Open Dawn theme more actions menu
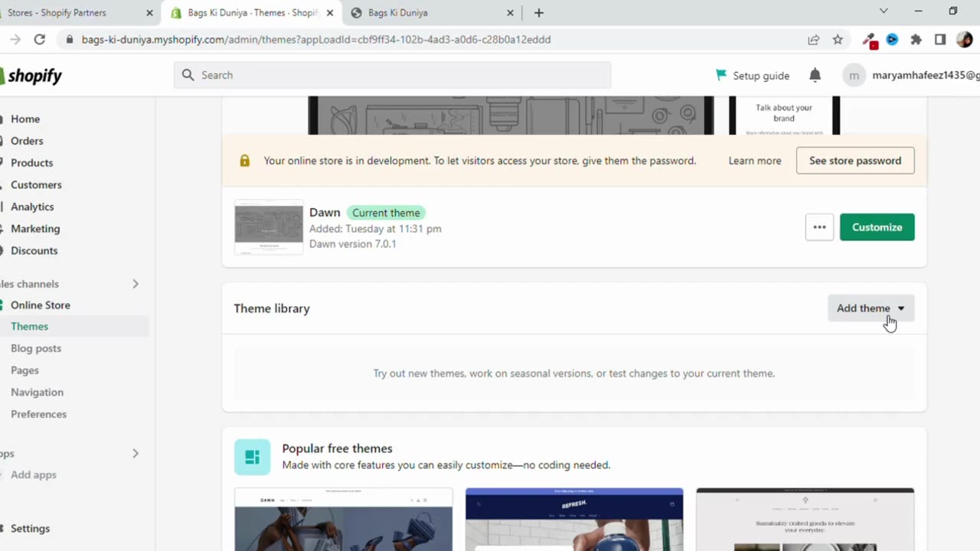 pyautogui.click(x=819, y=227)
